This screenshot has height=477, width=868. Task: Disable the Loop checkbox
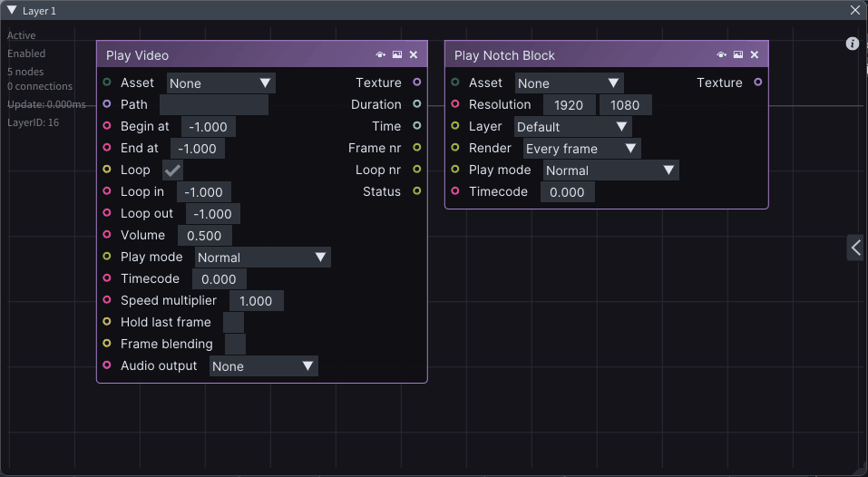click(x=172, y=170)
